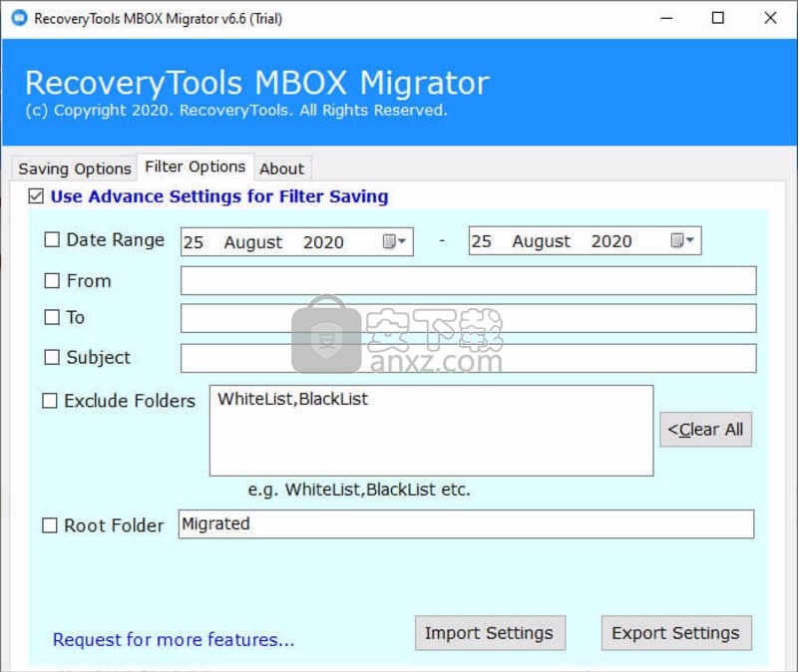Minimize the MBOX Migrator window

(666, 18)
